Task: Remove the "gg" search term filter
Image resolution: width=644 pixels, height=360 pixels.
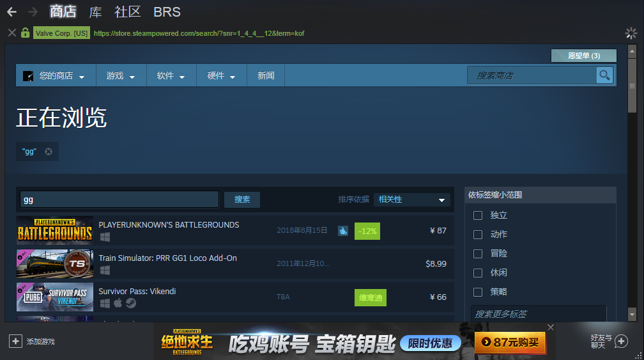Action: point(49,152)
